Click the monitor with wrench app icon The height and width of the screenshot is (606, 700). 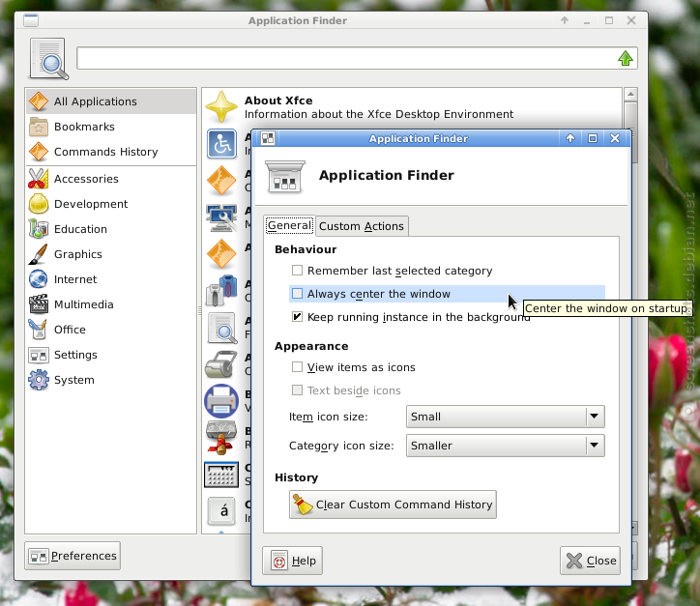[x=221, y=217]
